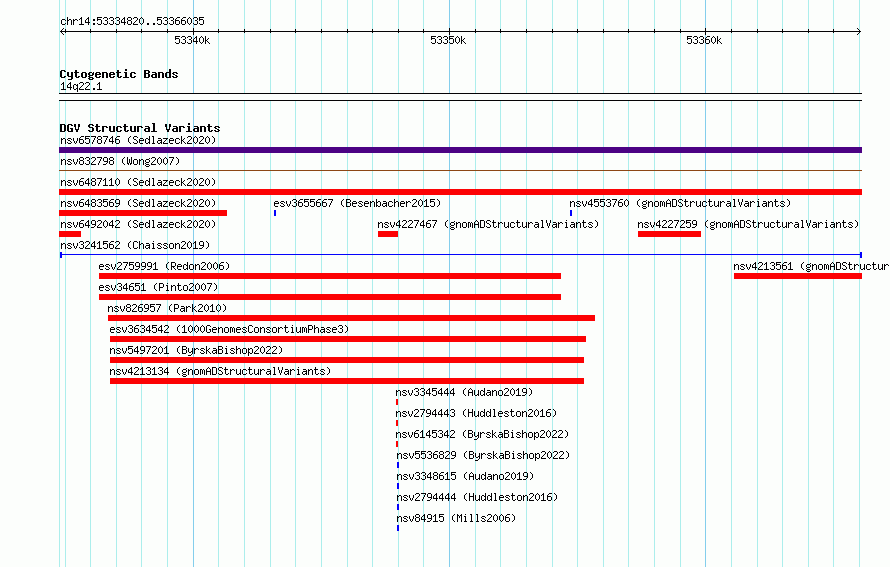Click the chr14:53334820..53366035 coordinate text
Screen dimensions: 890x567
pyautogui.click(x=132, y=22)
